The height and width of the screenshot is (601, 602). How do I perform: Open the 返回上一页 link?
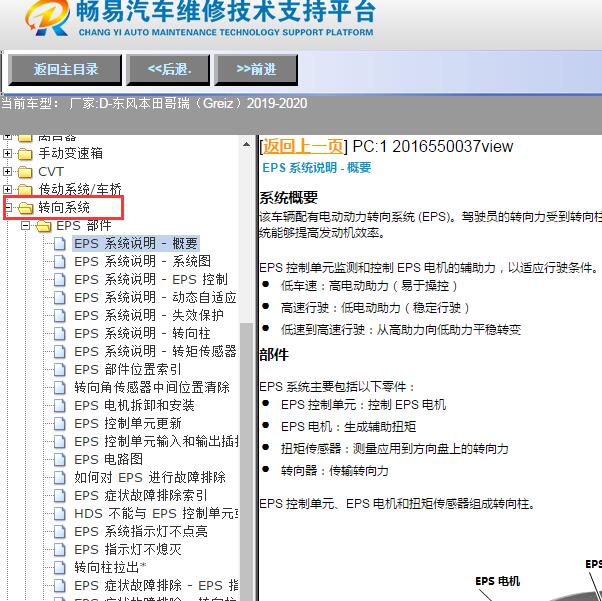tap(303, 146)
